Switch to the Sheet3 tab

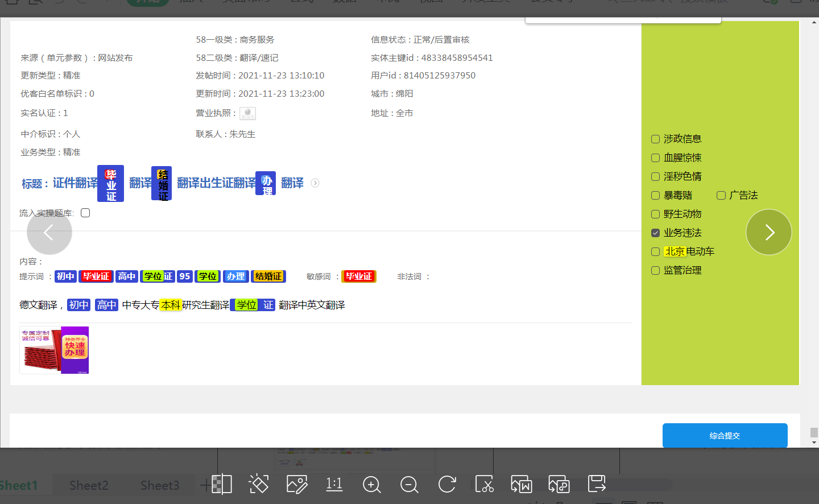160,485
